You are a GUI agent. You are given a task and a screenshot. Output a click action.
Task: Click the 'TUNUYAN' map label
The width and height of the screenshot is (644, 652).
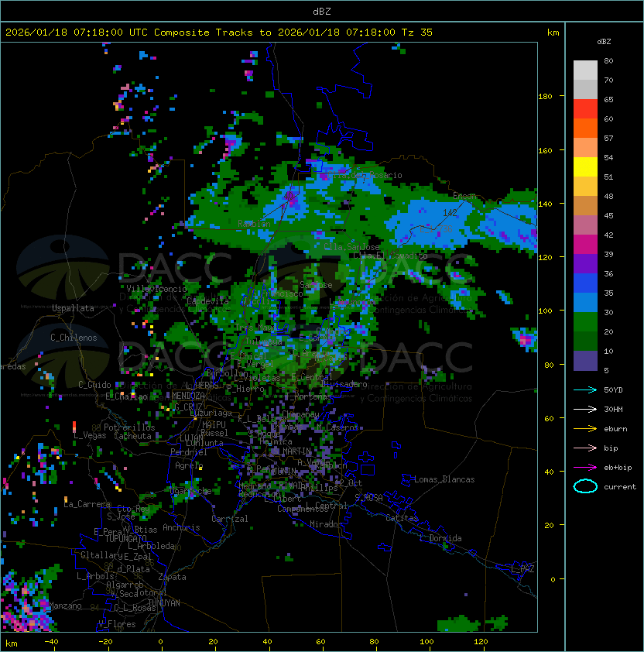point(164,603)
